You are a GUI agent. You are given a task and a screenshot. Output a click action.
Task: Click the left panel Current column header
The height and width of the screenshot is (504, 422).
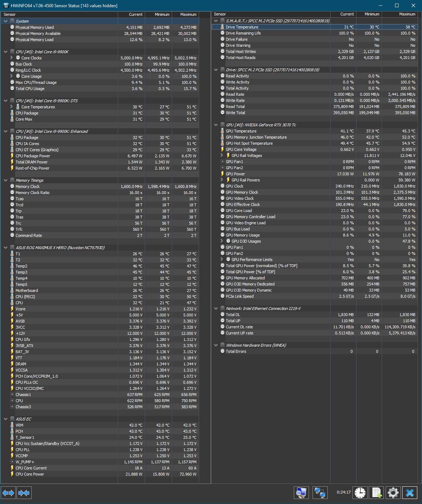point(131,14)
